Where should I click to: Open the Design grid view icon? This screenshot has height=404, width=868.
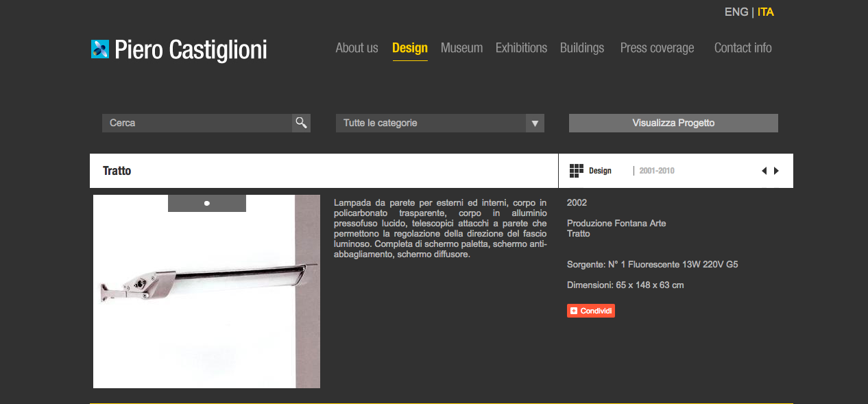click(x=576, y=171)
